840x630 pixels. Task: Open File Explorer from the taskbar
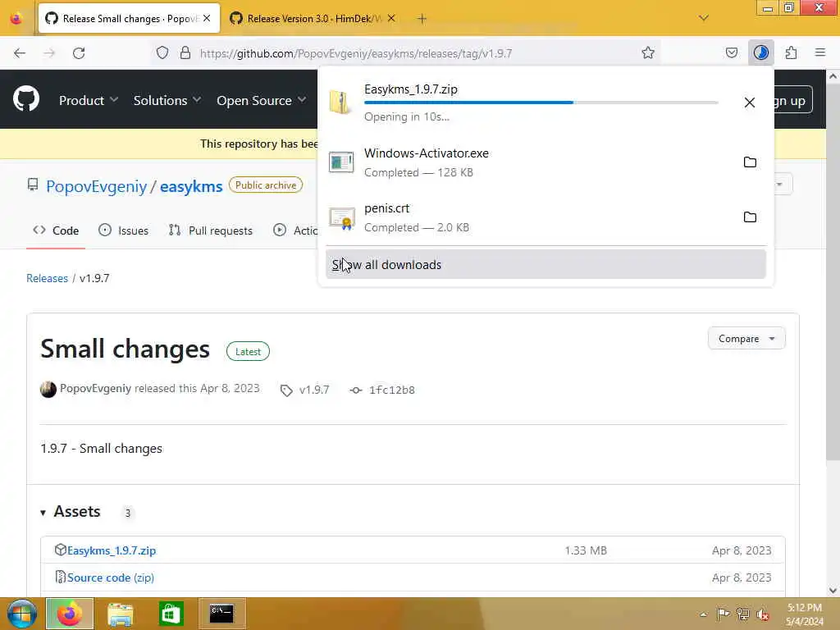120,614
